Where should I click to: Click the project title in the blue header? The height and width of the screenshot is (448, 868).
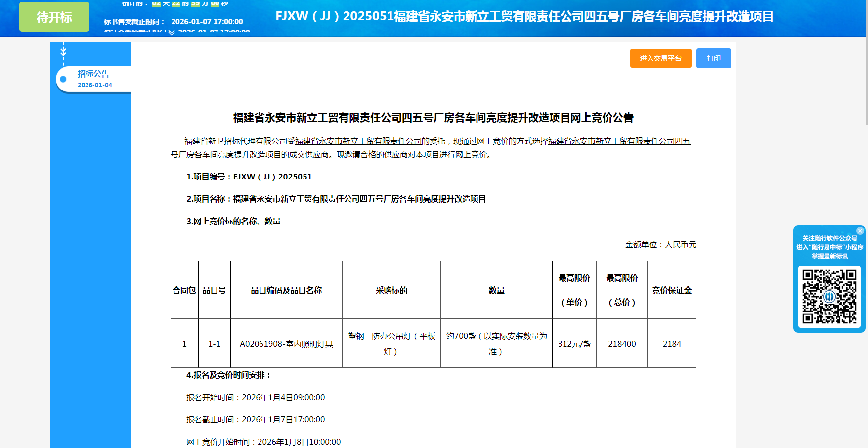click(524, 17)
